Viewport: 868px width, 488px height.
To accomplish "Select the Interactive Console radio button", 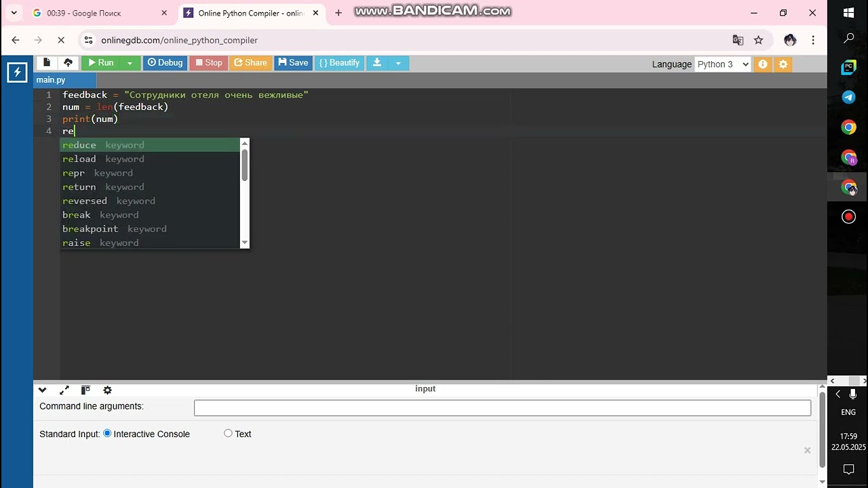I will point(107,433).
